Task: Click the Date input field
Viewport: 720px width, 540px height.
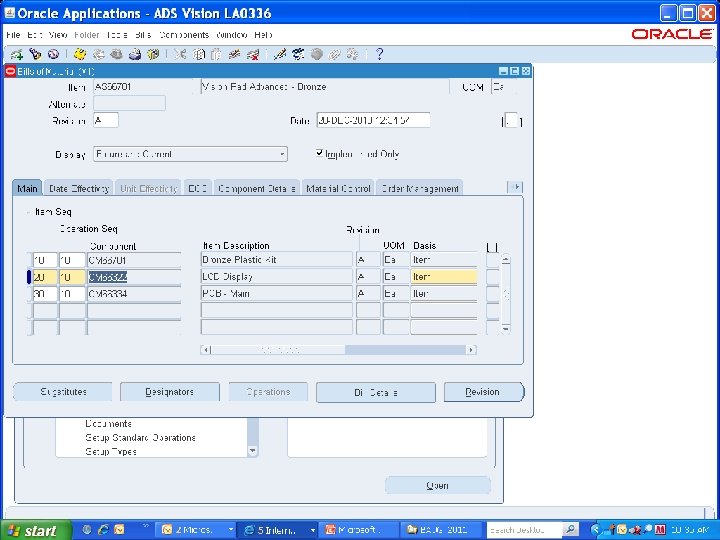Action: (373, 120)
